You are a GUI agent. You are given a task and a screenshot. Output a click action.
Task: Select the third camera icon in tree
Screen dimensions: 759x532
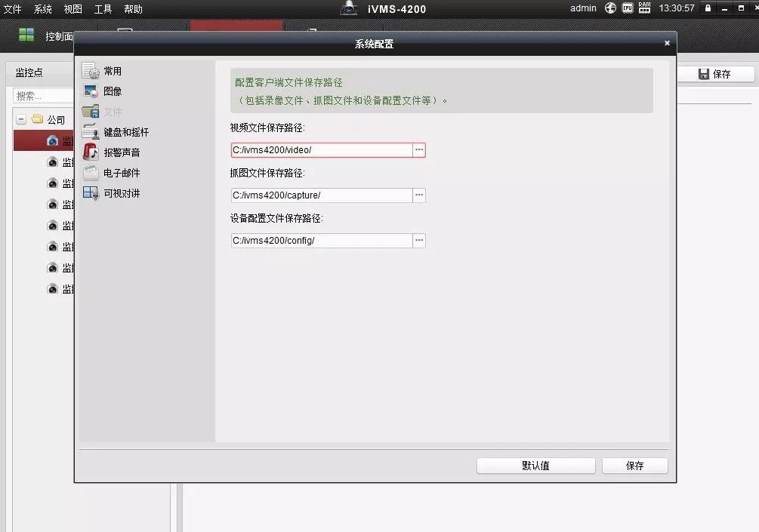click(x=52, y=183)
